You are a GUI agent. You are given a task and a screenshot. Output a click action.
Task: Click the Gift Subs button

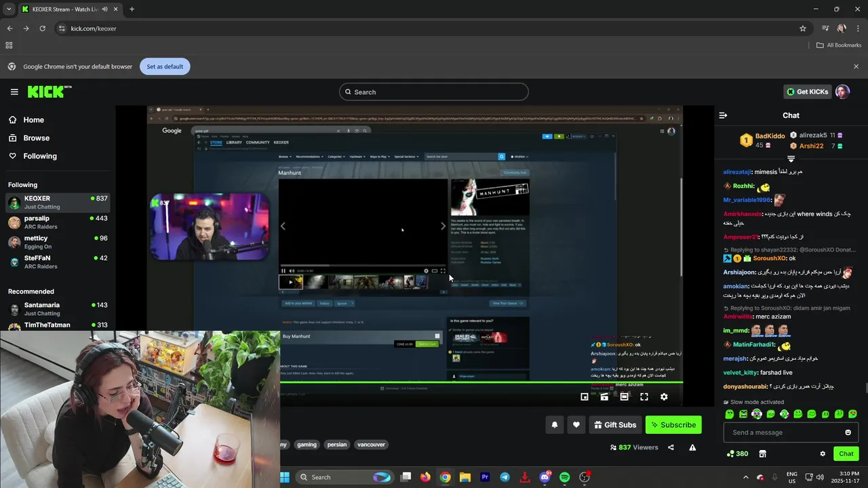coord(615,425)
